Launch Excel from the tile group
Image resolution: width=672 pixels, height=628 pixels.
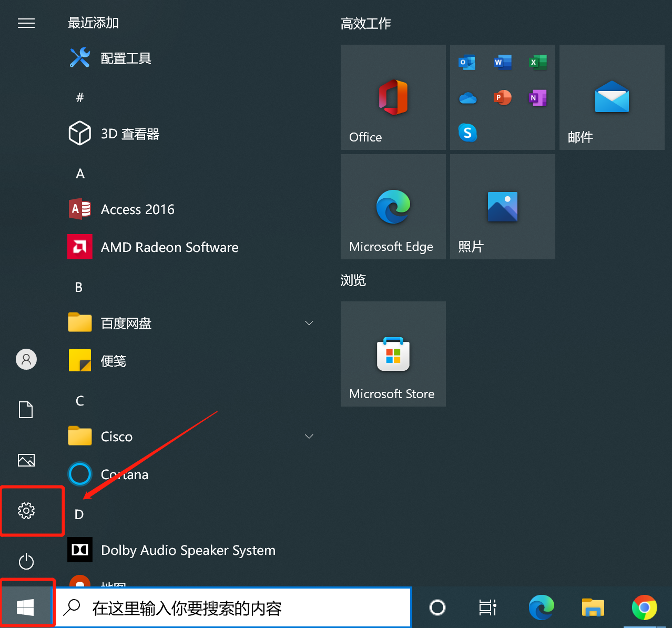(537, 62)
